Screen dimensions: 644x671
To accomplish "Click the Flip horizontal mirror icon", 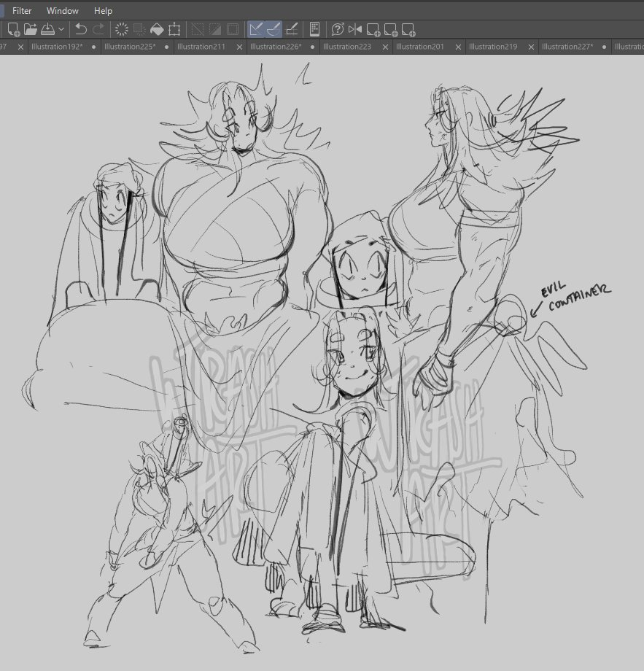I will (355, 29).
